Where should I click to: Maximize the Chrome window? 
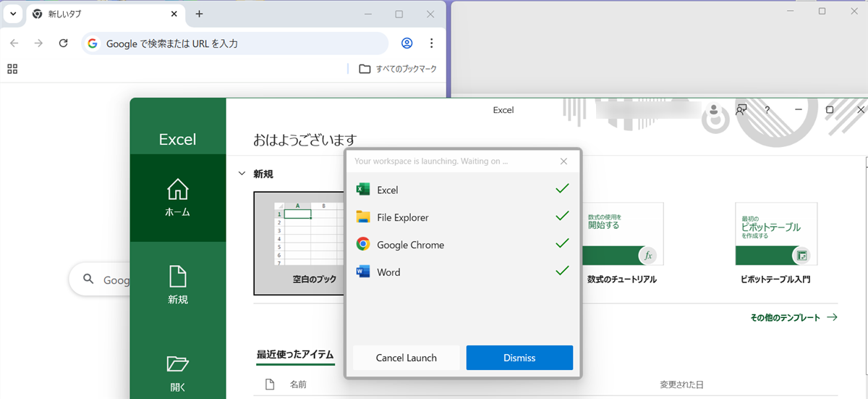399,14
